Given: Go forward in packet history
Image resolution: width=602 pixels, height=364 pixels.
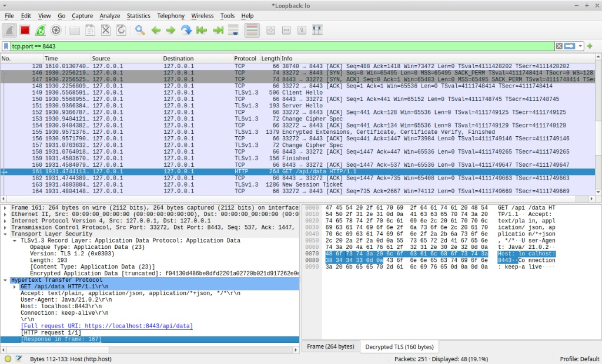Looking at the screenshot, I should pyautogui.click(x=171, y=30).
